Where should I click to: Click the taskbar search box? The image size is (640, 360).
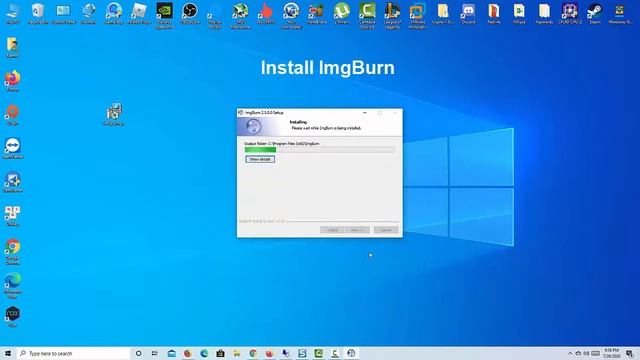coord(73,353)
